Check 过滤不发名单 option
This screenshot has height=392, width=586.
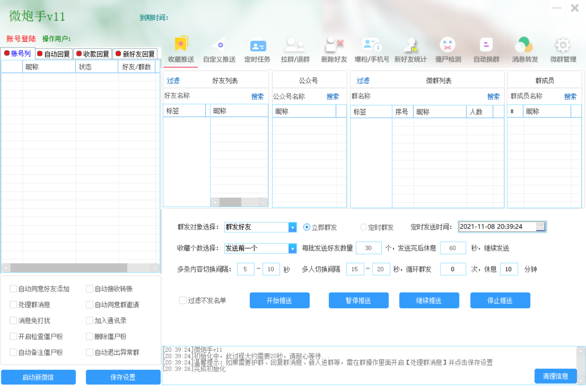[183, 301]
